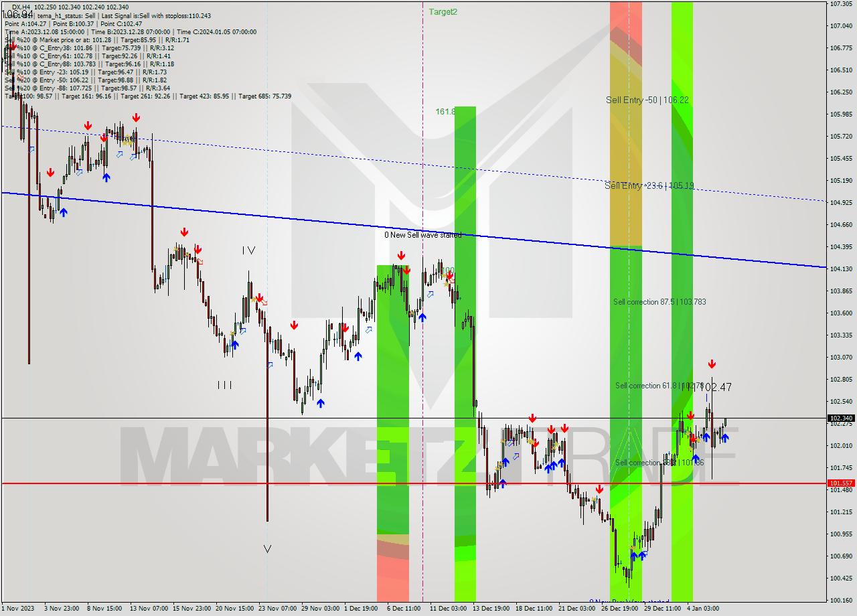
Task: Click the '15 Nov 23:00' date label
Action: point(191,609)
